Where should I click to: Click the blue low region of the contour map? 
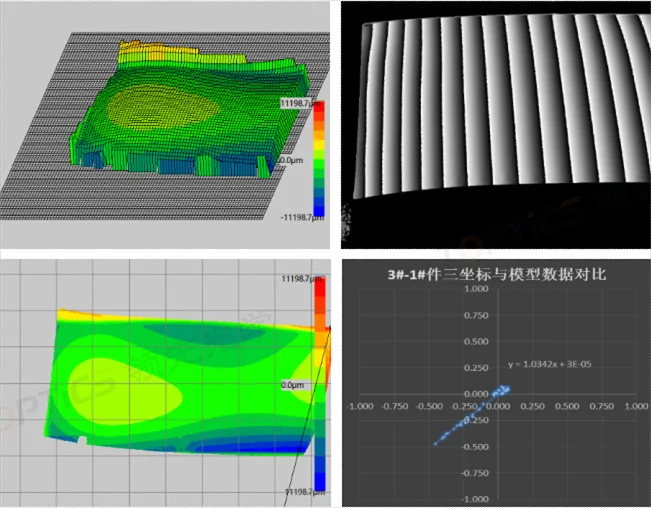point(253,446)
